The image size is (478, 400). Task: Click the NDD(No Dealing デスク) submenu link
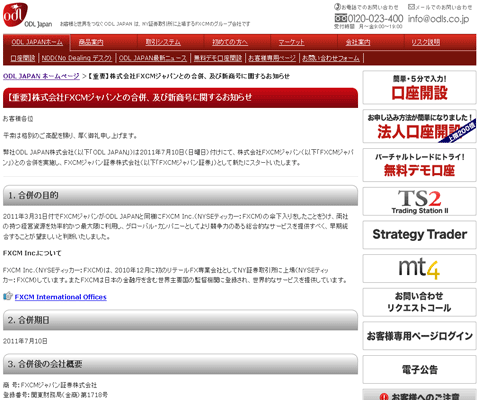coord(77,58)
